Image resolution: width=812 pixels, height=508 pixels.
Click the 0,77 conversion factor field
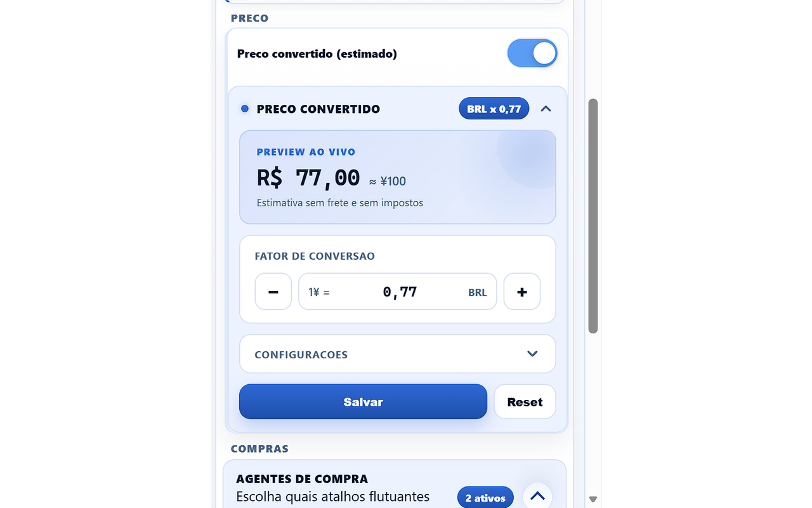(x=400, y=291)
